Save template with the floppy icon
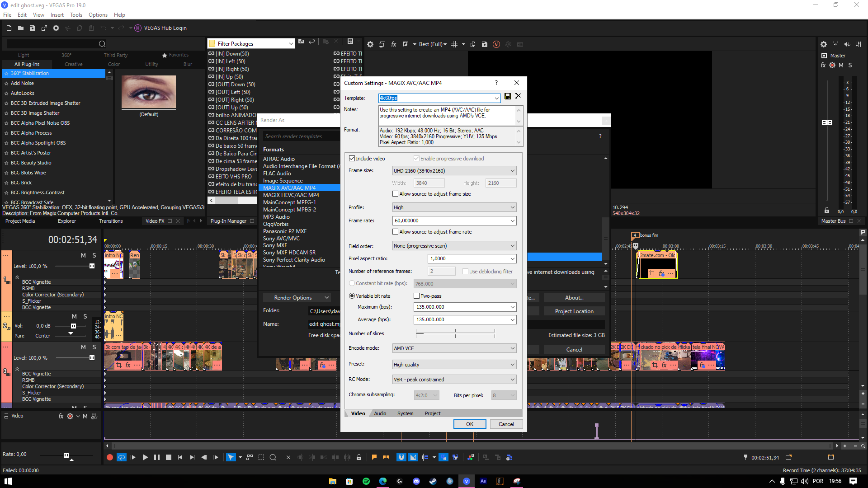 (x=508, y=96)
